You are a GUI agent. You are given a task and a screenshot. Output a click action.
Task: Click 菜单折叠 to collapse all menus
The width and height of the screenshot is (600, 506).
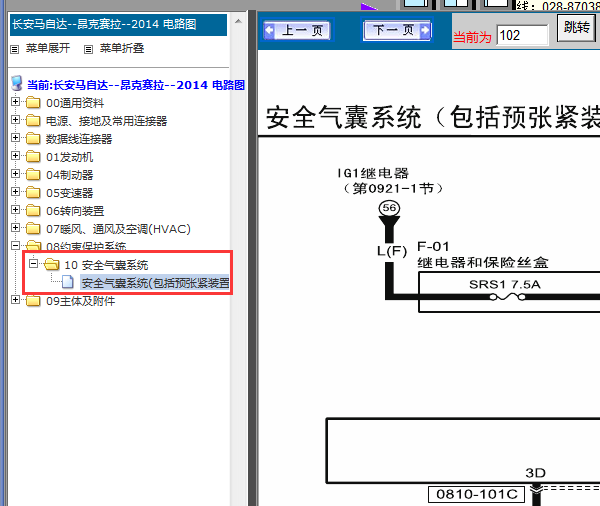coord(122,48)
